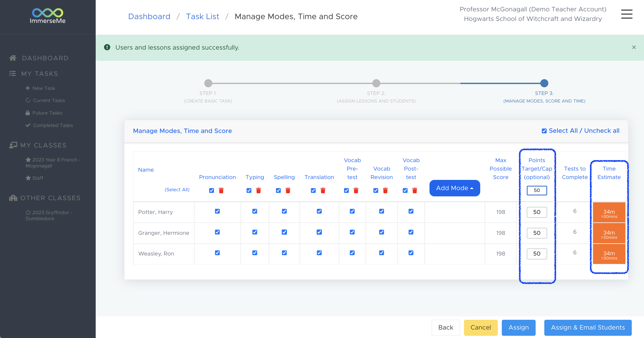Click the (Select All) link under Name

pyautogui.click(x=177, y=190)
